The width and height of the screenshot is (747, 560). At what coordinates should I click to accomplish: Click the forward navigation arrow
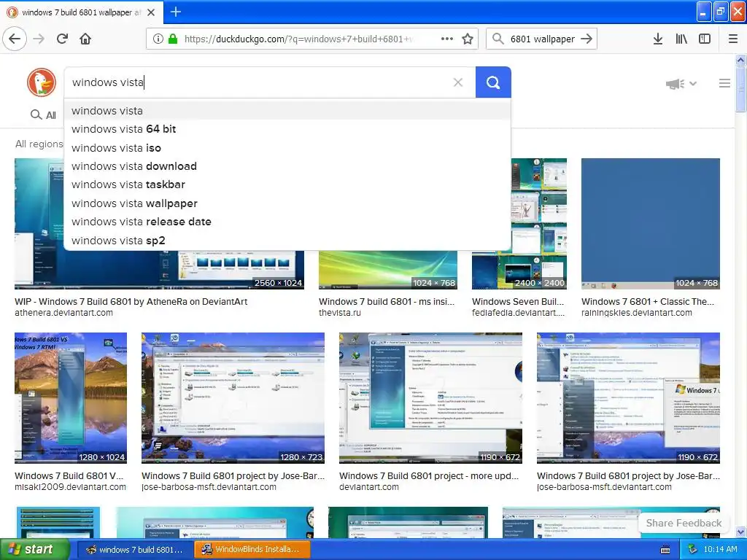(39, 39)
